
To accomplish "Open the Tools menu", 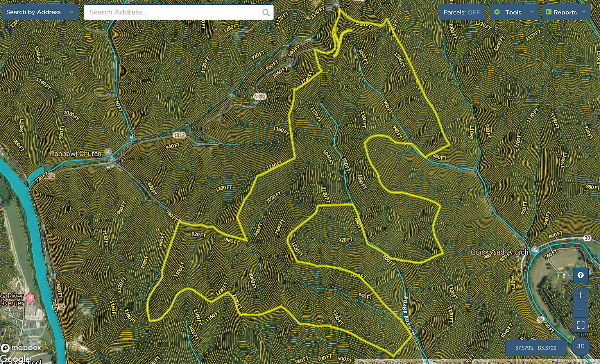I will coord(513,12).
